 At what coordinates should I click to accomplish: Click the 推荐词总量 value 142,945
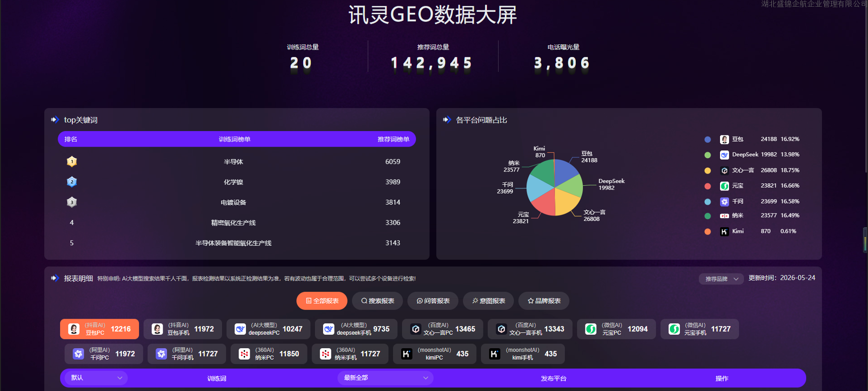432,63
